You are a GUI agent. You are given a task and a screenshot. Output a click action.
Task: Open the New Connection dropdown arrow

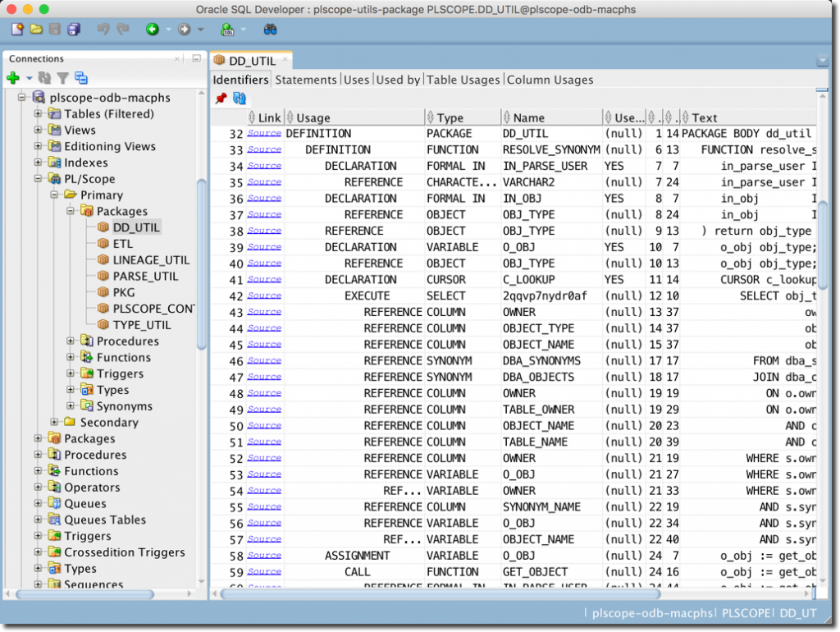(x=29, y=78)
